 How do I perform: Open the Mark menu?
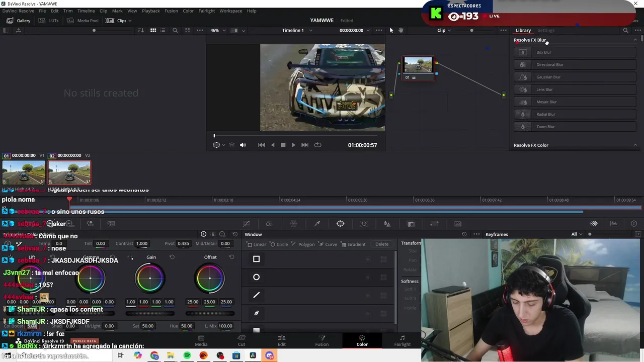[x=117, y=11]
